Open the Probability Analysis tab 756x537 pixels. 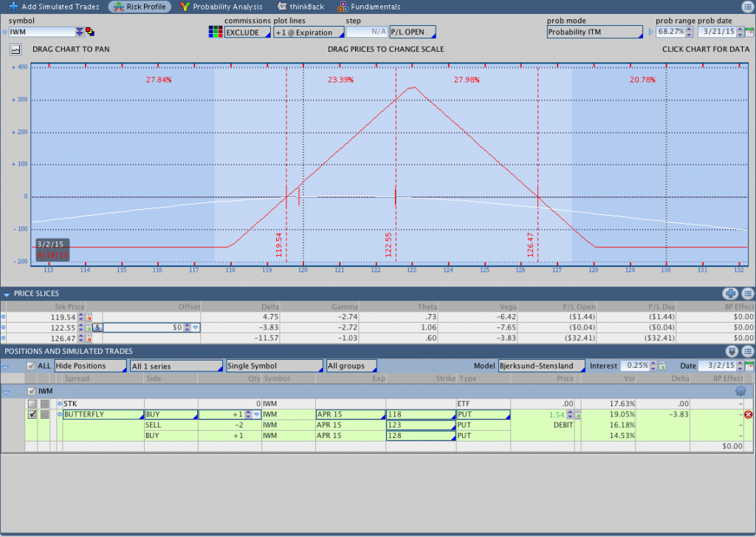pos(221,7)
